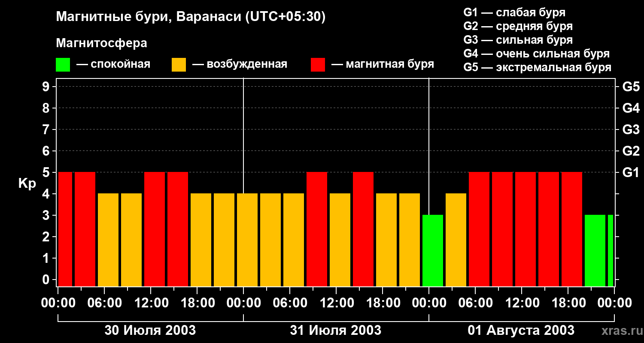Click the 12:00 time label for 31 July
Image resolution: width=644 pixels, height=343 pixels.
pos(336,303)
